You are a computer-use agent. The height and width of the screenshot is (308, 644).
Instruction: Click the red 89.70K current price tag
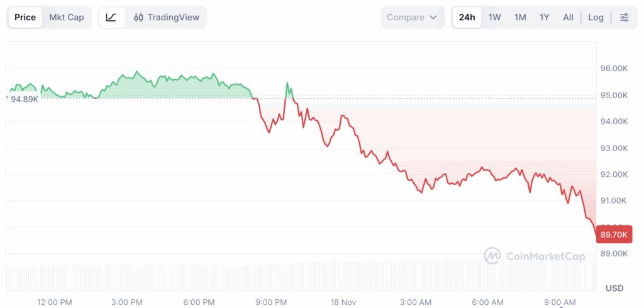coord(614,234)
